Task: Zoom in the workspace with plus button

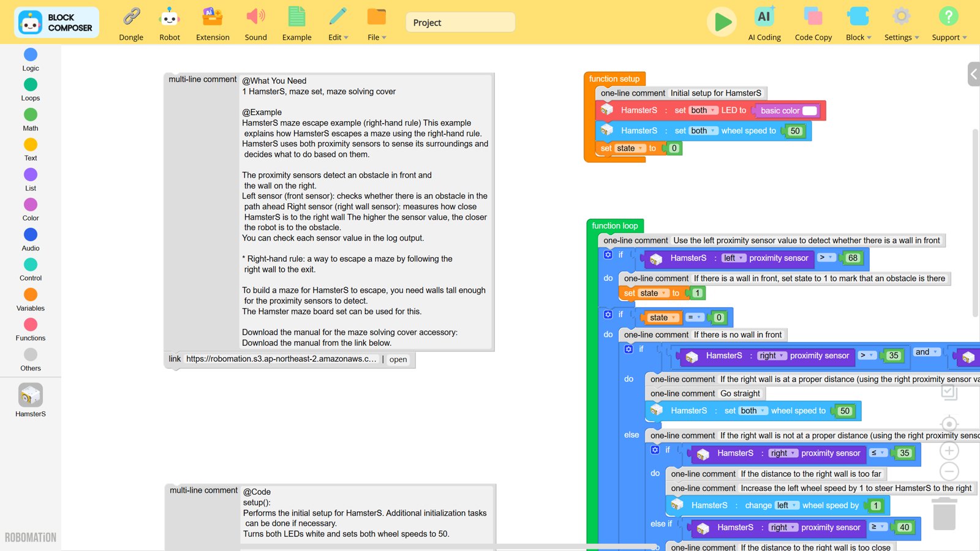Action: [x=949, y=451]
